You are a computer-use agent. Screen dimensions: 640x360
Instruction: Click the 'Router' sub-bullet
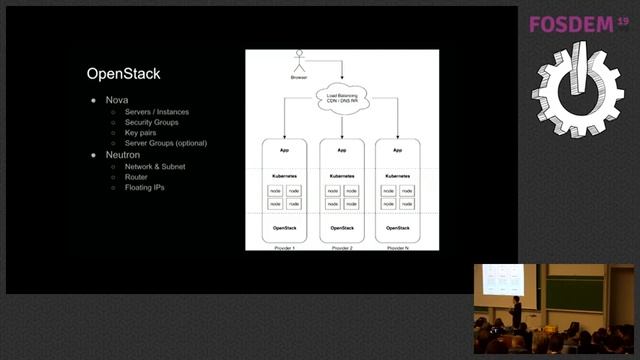(x=136, y=177)
